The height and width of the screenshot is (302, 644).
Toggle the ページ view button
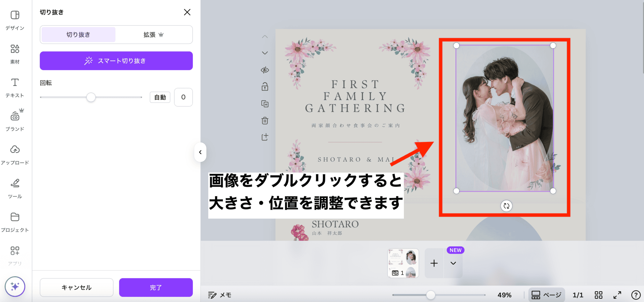point(546,295)
